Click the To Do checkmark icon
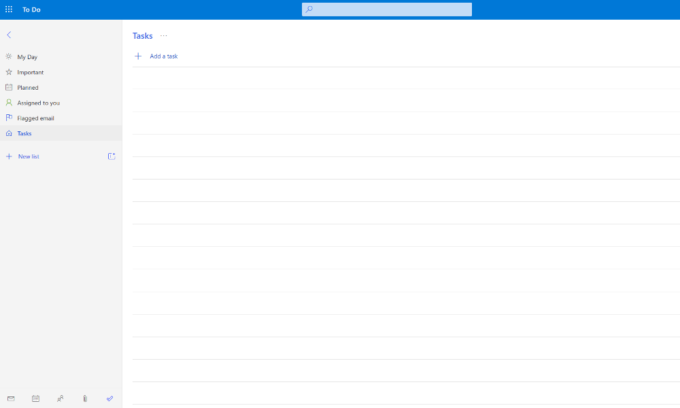This screenshot has height=408, width=680. point(110,398)
